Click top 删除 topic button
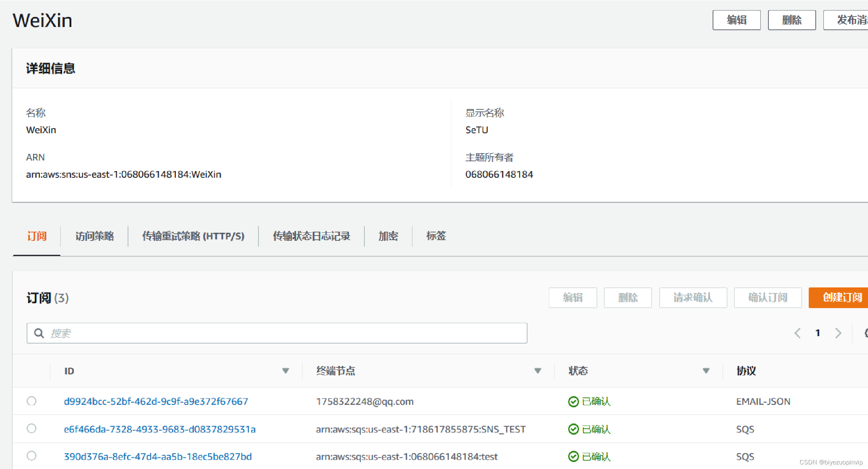The height and width of the screenshot is (469, 868). click(x=792, y=20)
